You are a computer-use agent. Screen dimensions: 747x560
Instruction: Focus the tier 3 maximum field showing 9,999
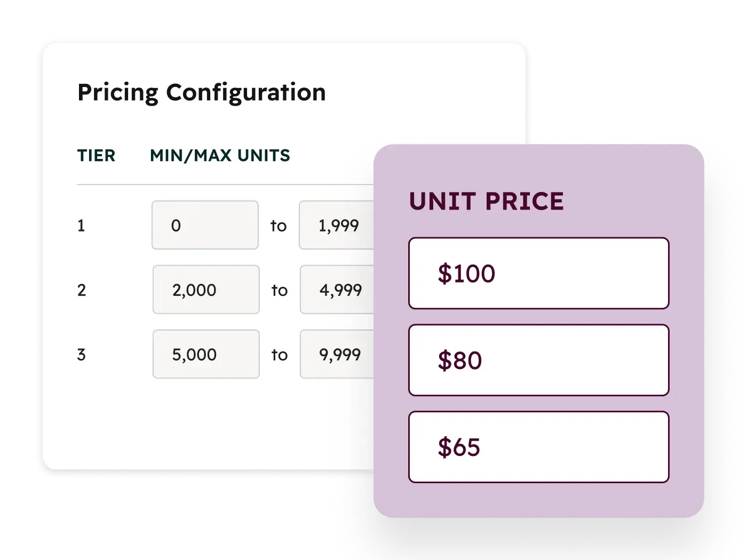(x=337, y=354)
